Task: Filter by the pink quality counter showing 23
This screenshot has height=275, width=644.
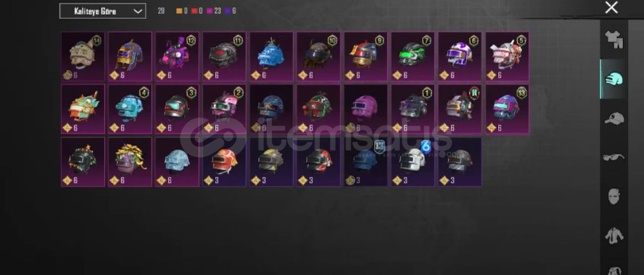Action: point(214,11)
